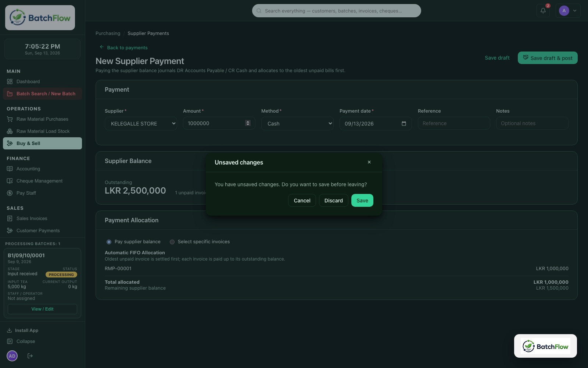This screenshot has width=588, height=368.
Task: Click the Optional notes field
Action: click(x=532, y=123)
